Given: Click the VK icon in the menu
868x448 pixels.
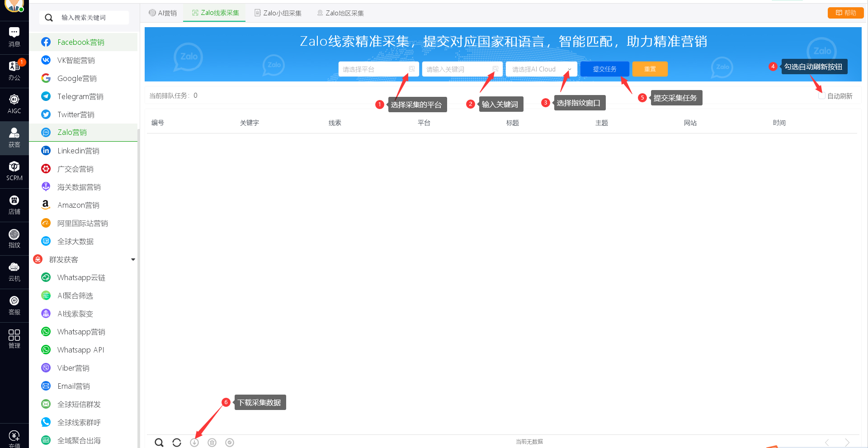Looking at the screenshot, I should pyautogui.click(x=46, y=60).
